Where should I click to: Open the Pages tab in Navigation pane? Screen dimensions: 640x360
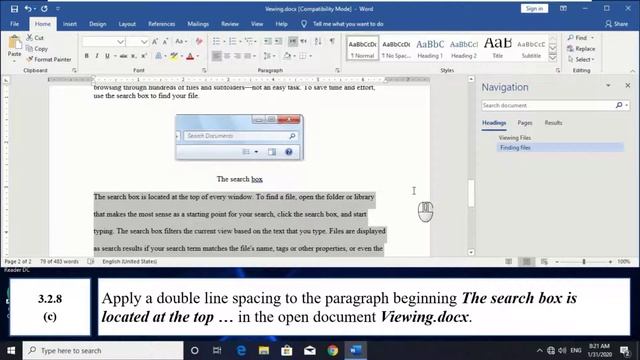[525, 123]
